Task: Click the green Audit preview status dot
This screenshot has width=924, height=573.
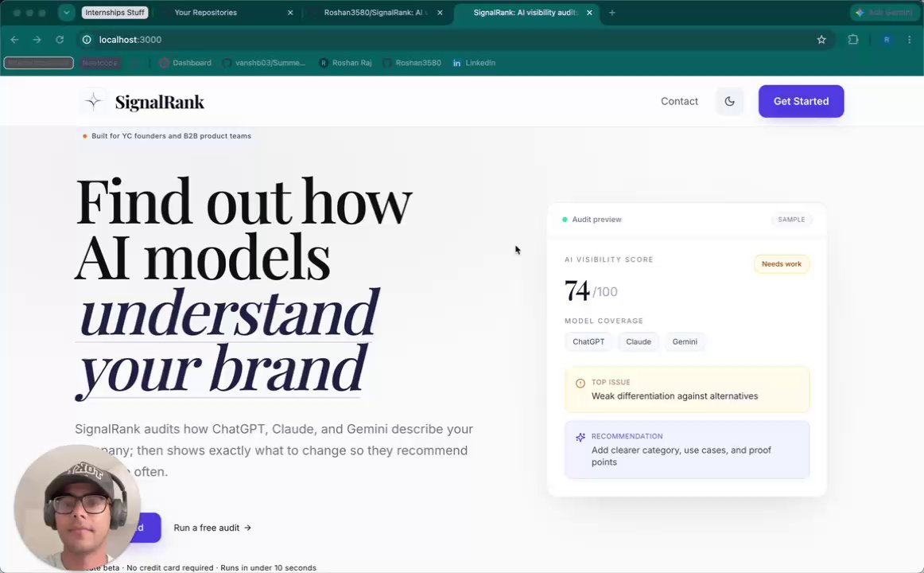Action: [x=565, y=220]
